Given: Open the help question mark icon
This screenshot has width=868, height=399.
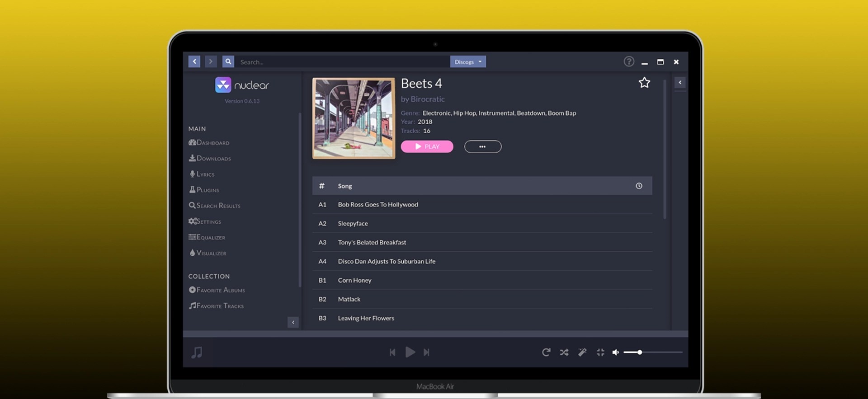Looking at the screenshot, I should [629, 61].
